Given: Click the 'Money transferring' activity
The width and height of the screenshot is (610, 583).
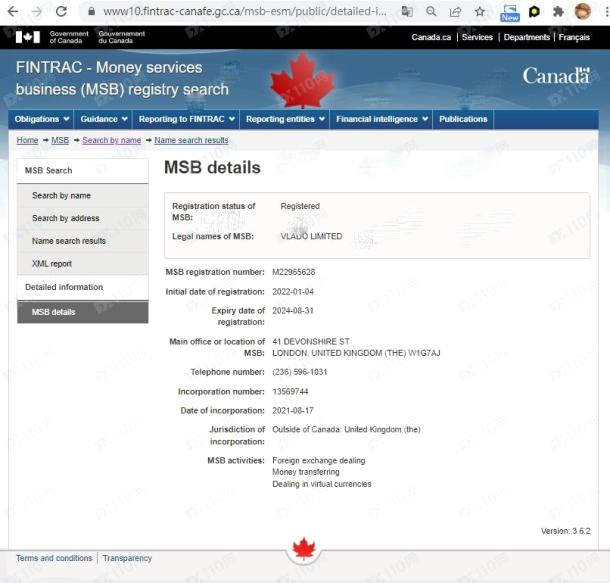Looking at the screenshot, I should point(306,472).
